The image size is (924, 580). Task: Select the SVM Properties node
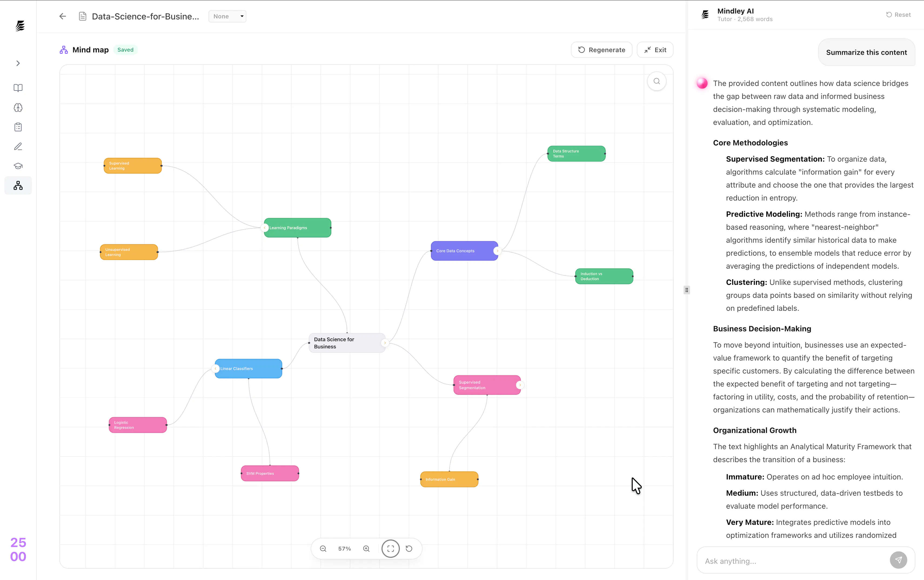[270, 473]
